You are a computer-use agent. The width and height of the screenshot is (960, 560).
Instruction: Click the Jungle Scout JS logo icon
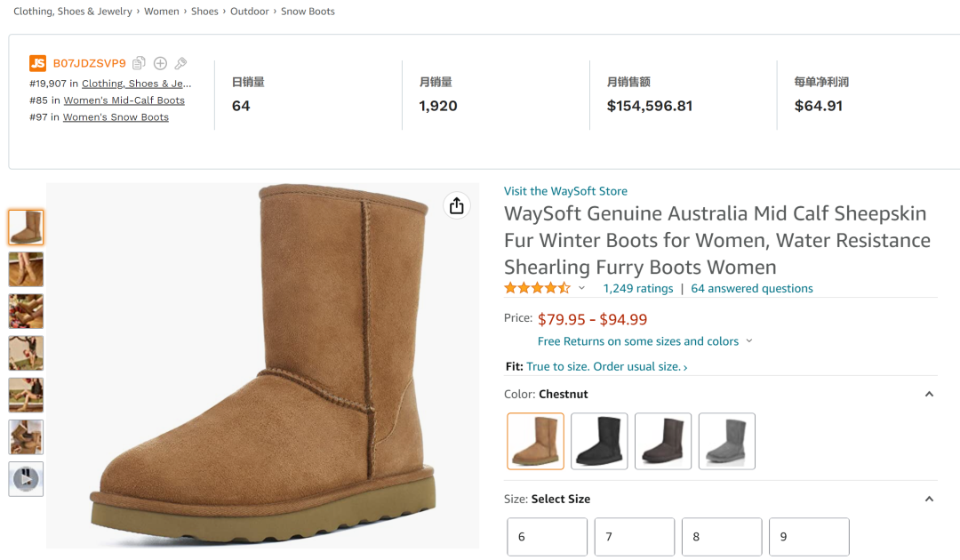[37, 63]
